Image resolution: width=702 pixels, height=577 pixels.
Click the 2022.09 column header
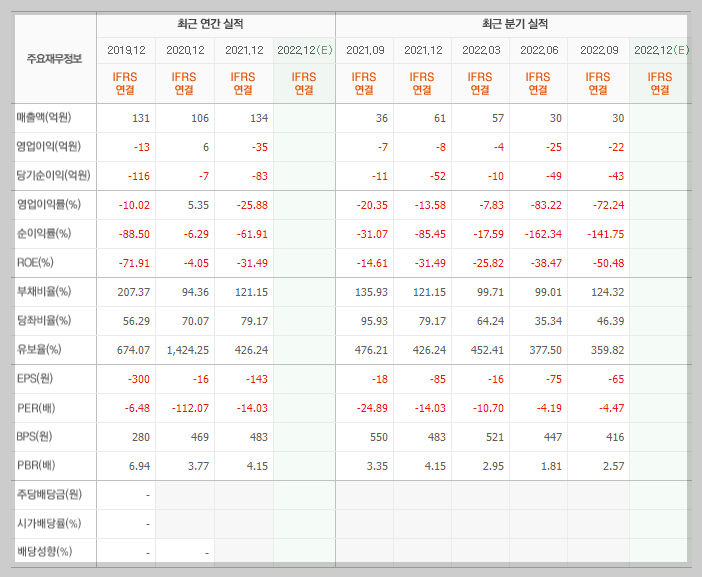(599, 50)
